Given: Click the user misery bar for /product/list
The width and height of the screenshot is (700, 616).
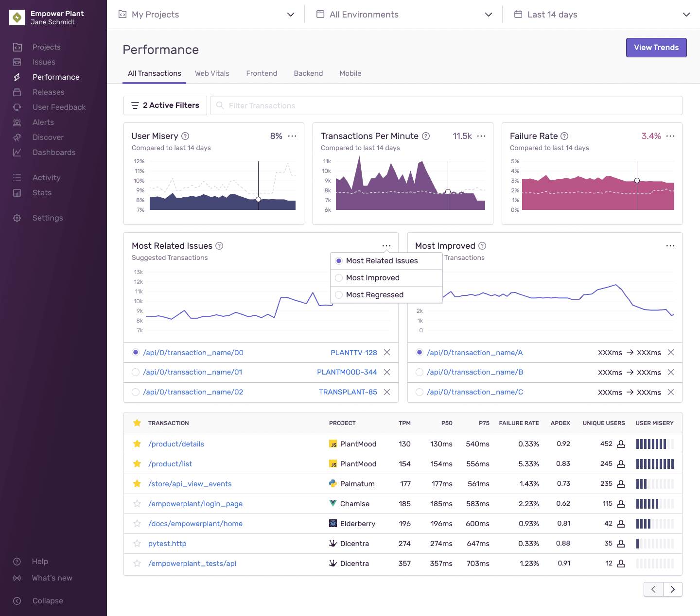Looking at the screenshot, I should pyautogui.click(x=655, y=464).
